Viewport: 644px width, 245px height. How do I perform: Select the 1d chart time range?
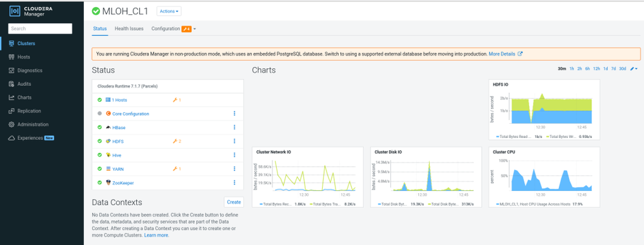[x=606, y=69]
